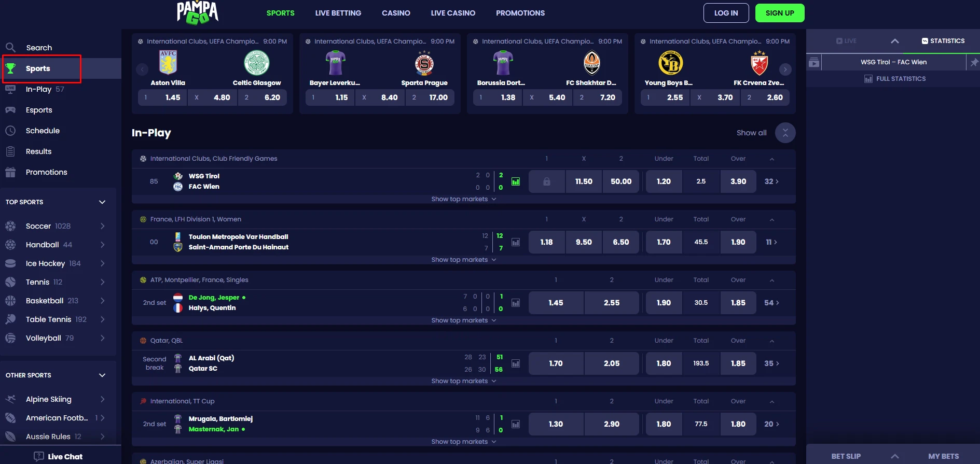This screenshot has width=980, height=464.
Task: Open LIVE BETTING in top navigation
Action: coord(338,13)
